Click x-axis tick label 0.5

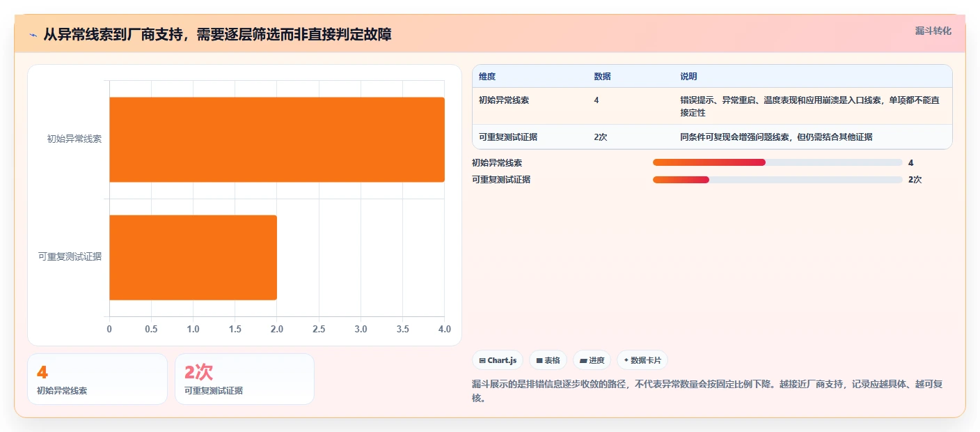click(x=151, y=329)
